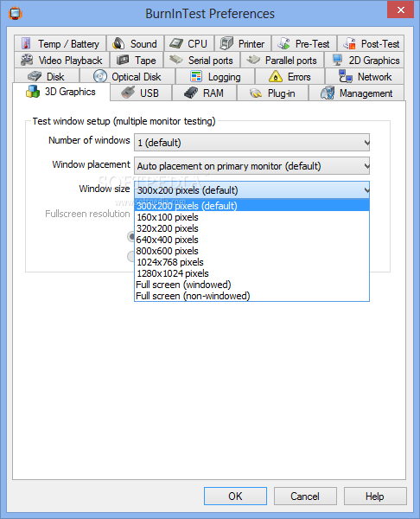Click the 2D Graphics monitor icon
This screenshot has width=420, height=519.
coord(337,60)
